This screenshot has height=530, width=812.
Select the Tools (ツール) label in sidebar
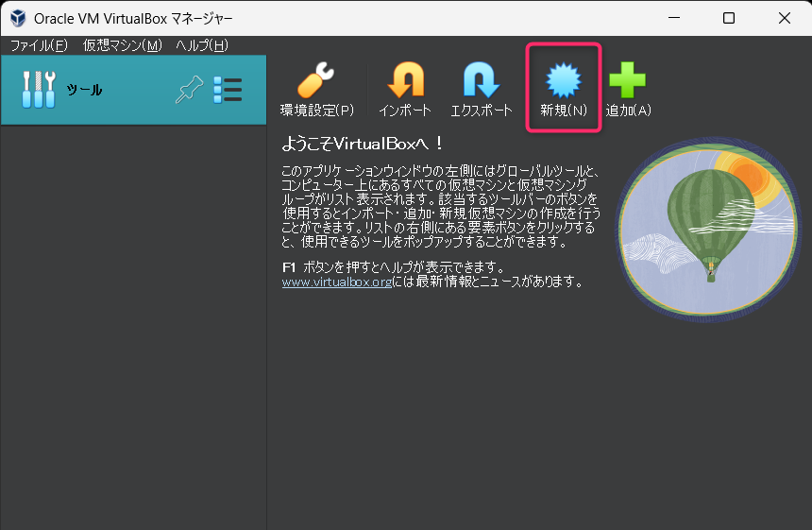84,90
